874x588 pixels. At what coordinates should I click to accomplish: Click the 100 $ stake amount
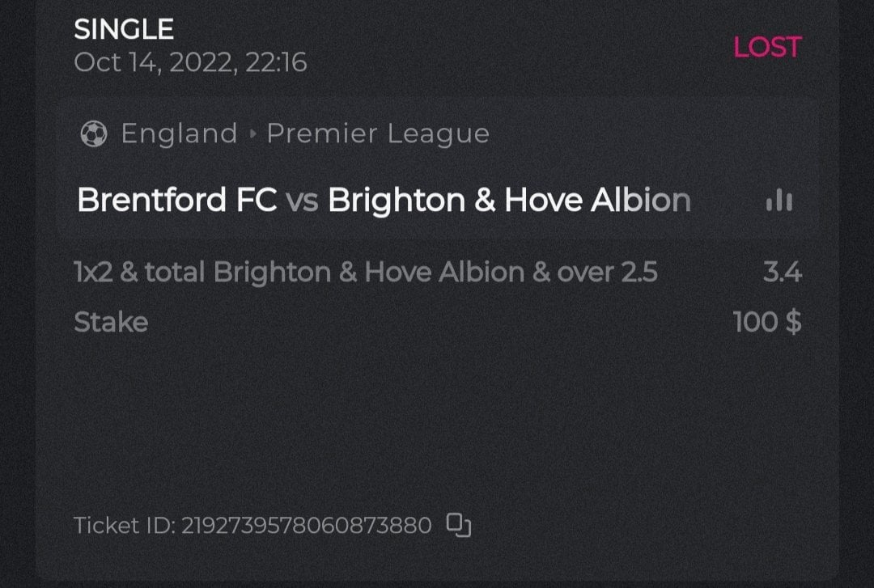767,322
